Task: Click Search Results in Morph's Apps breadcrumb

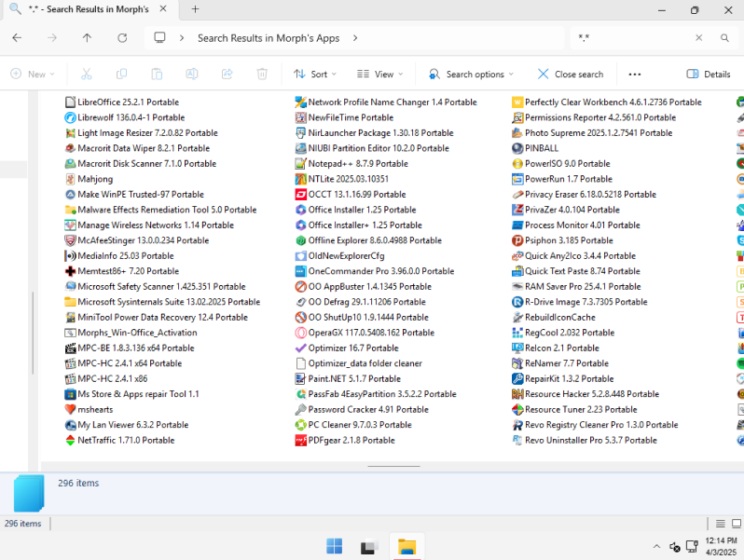Action: point(269,38)
